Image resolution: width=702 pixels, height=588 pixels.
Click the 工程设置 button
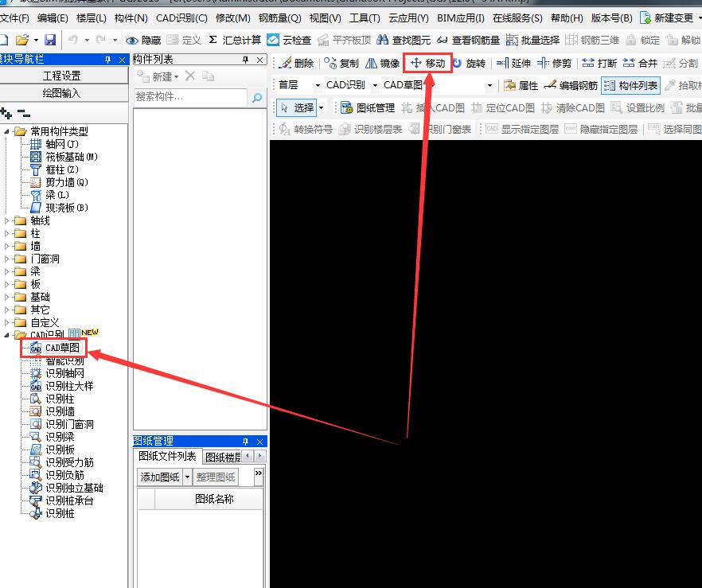click(62, 76)
